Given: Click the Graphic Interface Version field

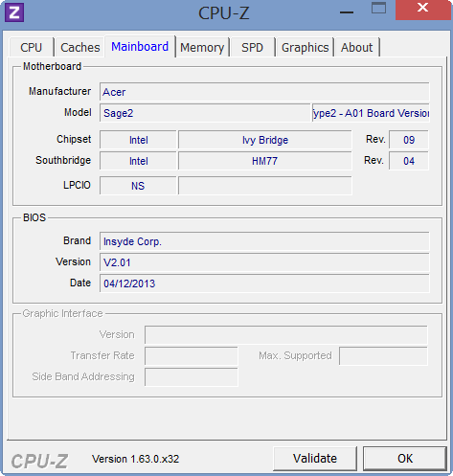Looking at the screenshot, I should [x=286, y=335].
